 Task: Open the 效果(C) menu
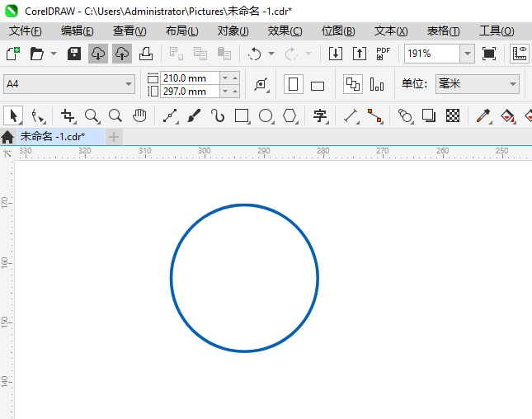tap(285, 31)
